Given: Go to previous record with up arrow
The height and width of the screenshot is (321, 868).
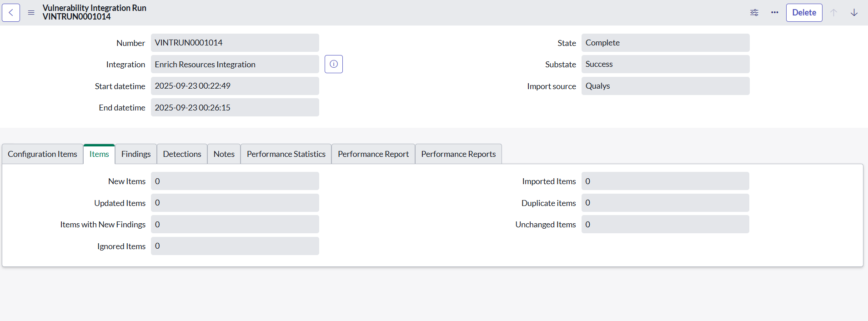Looking at the screenshot, I should pos(833,13).
